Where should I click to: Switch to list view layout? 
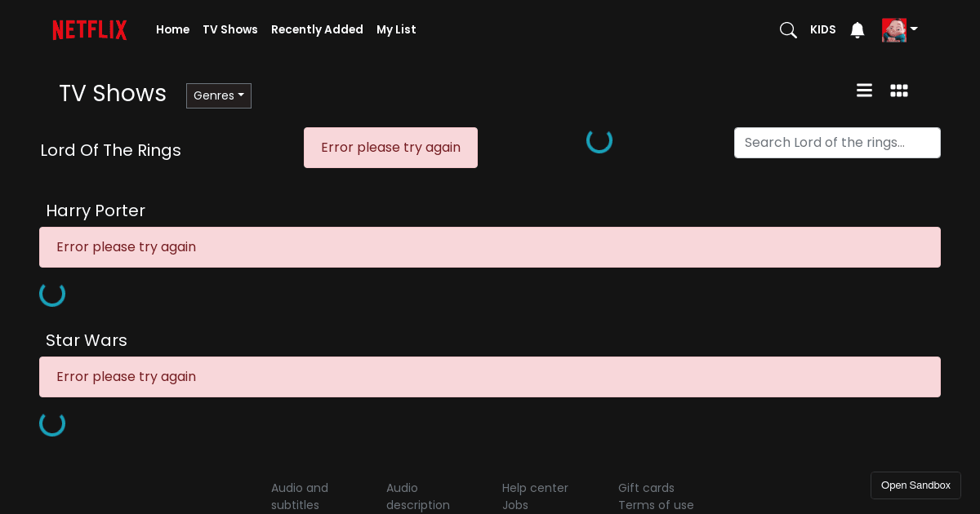tap(864, 90)
